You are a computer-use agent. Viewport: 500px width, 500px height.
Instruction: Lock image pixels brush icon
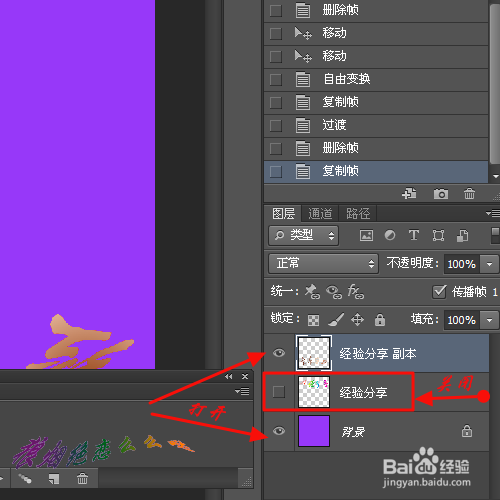[336, 319]
